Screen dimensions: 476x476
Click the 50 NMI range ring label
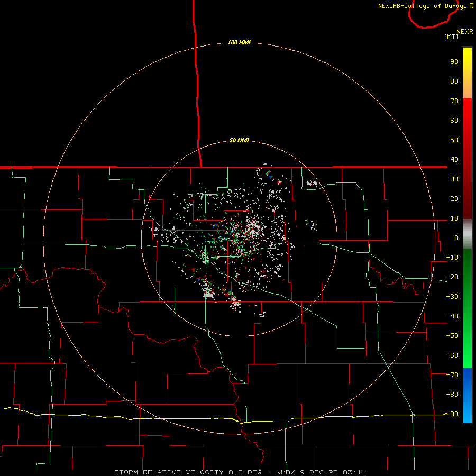coord(239,140)
